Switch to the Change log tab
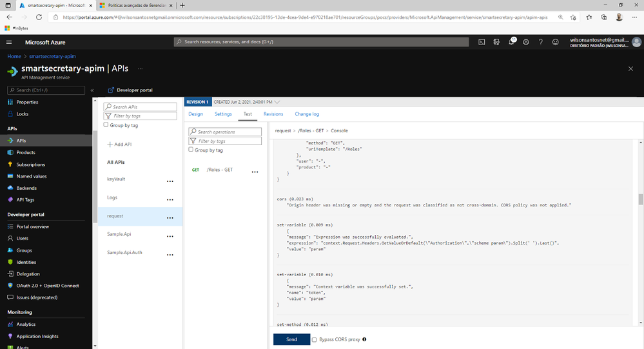Viewport: 644px width, 349px height. click(x=307, y=114)
